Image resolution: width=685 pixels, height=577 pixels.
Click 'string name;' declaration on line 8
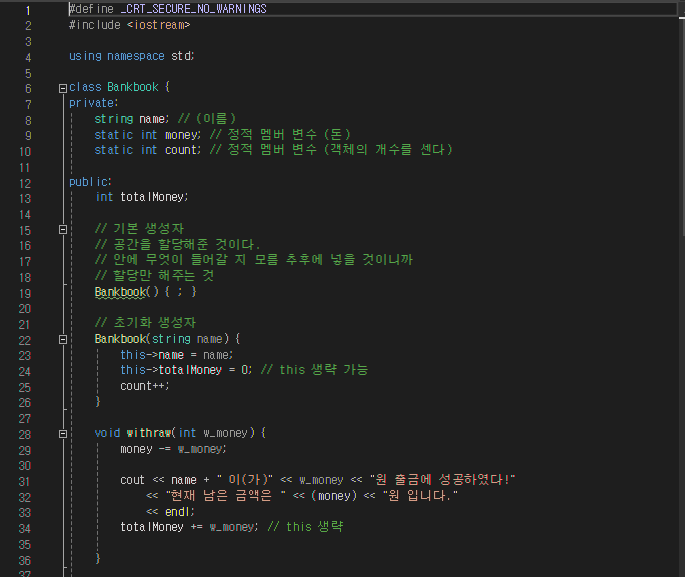point(131,119)
